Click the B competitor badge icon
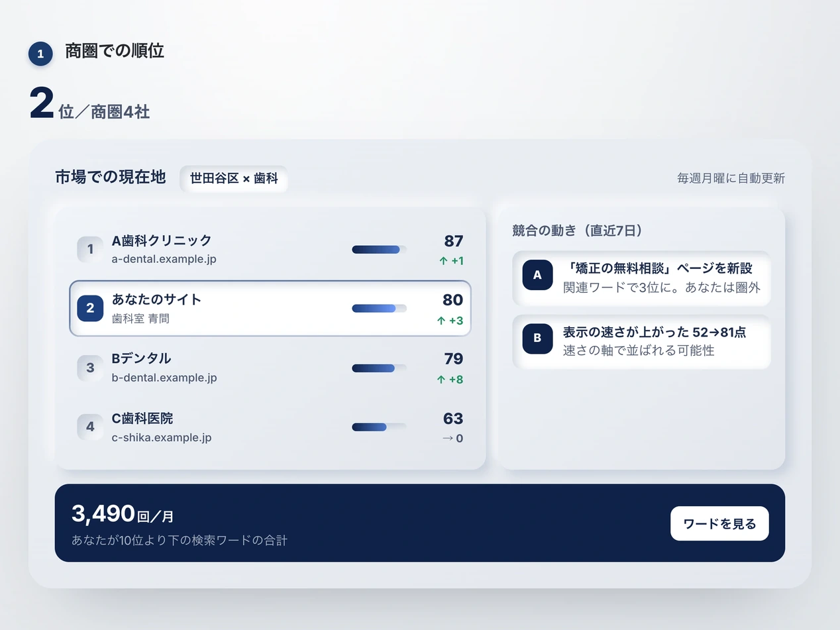This screenshot has width=840, height=630. tap(537, 338)
